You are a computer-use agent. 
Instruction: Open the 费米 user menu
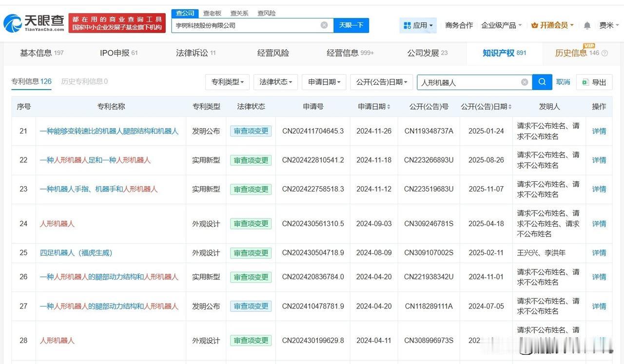[609, 25]
